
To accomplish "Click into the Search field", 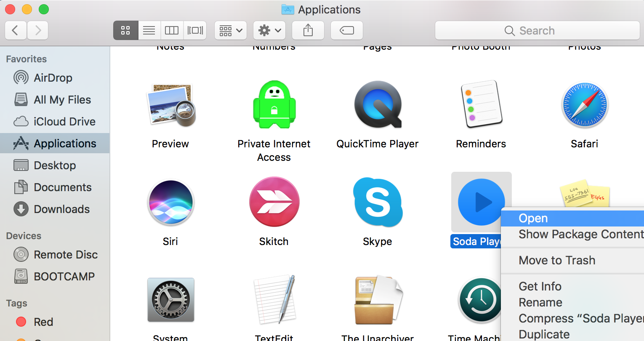I will [537, 30].
